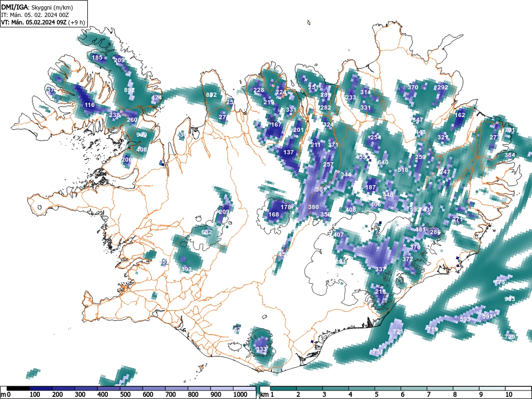Select the map value '407'

(338, 235)
